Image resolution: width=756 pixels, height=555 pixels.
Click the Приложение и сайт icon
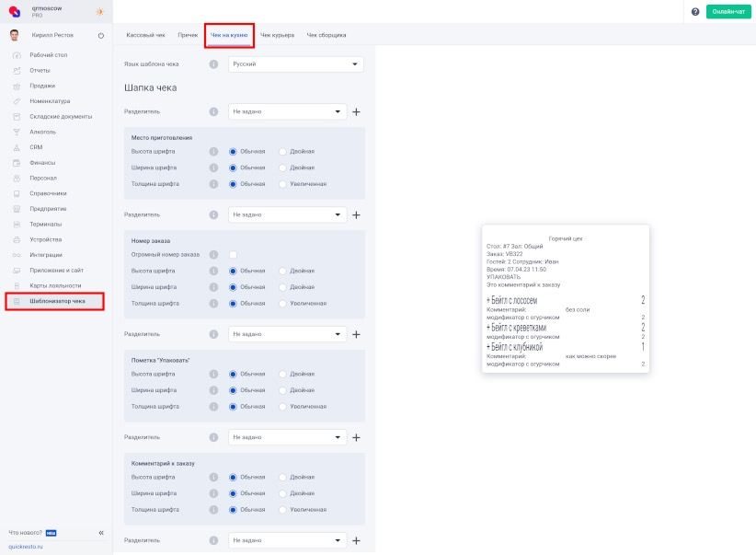pyautogui.click(x=17, y=271)
